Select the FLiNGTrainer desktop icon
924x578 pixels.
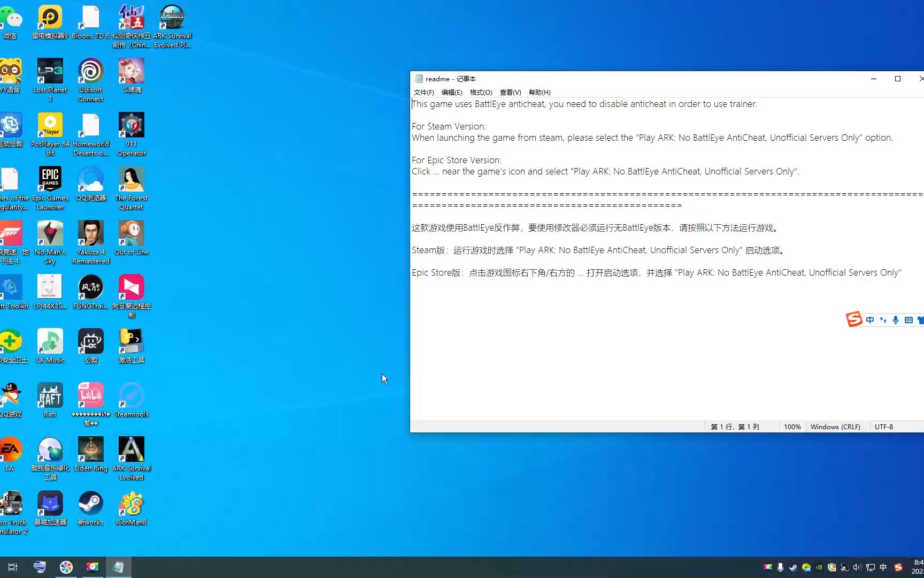point(90,292)
